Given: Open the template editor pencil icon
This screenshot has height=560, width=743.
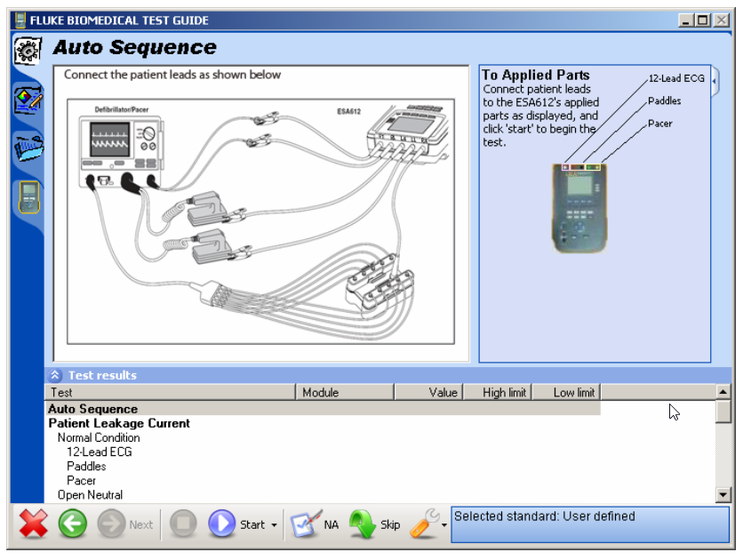Looking at the screenshot, I should [28, 99].
